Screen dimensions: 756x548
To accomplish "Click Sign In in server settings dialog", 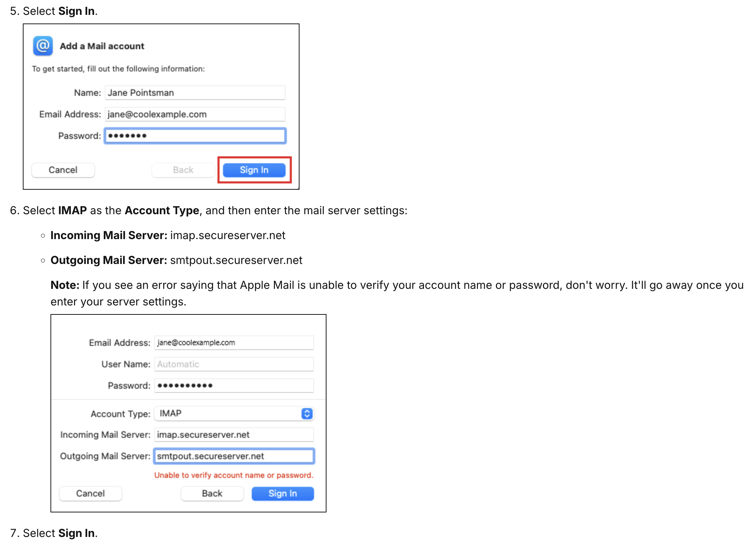I will point(283,493).
